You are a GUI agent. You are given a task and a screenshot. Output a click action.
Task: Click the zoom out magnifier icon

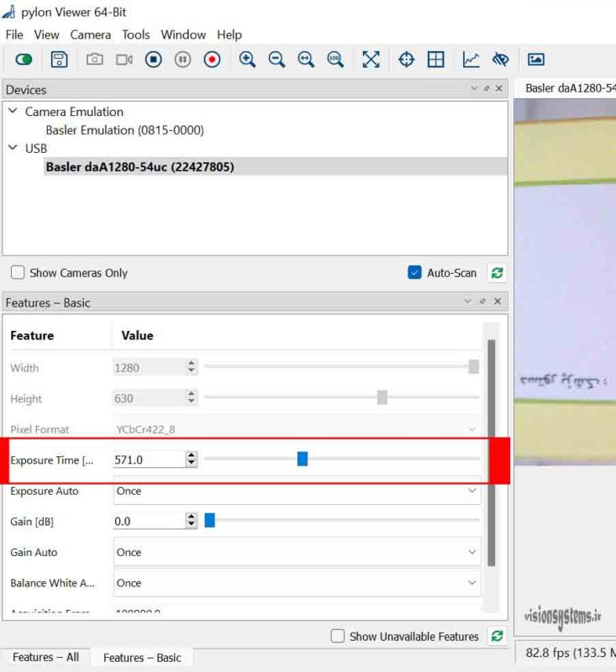tap(276, 59)
